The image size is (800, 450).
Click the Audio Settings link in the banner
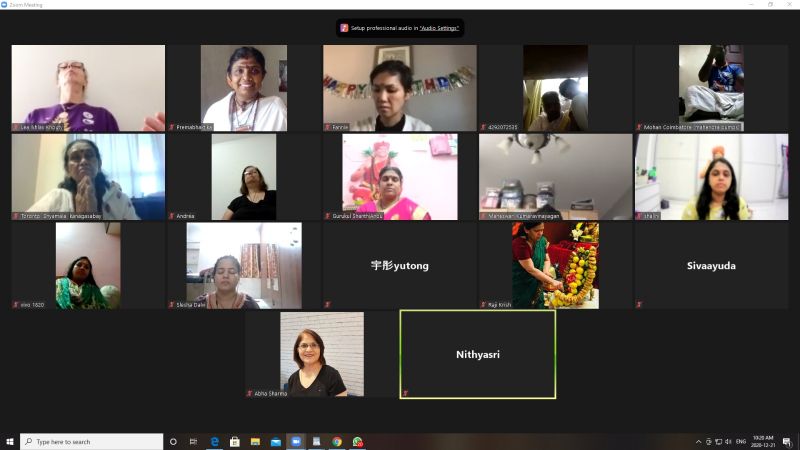(439, 28)
